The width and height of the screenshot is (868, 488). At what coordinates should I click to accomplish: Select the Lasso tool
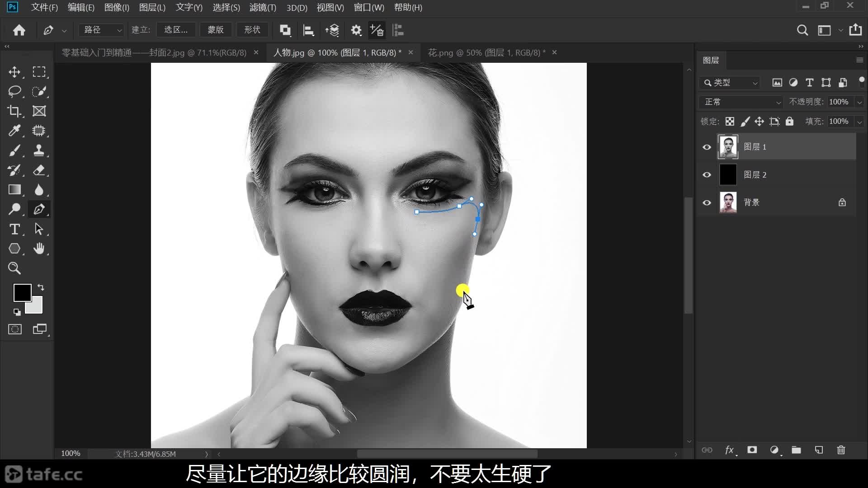coord(14,92)
